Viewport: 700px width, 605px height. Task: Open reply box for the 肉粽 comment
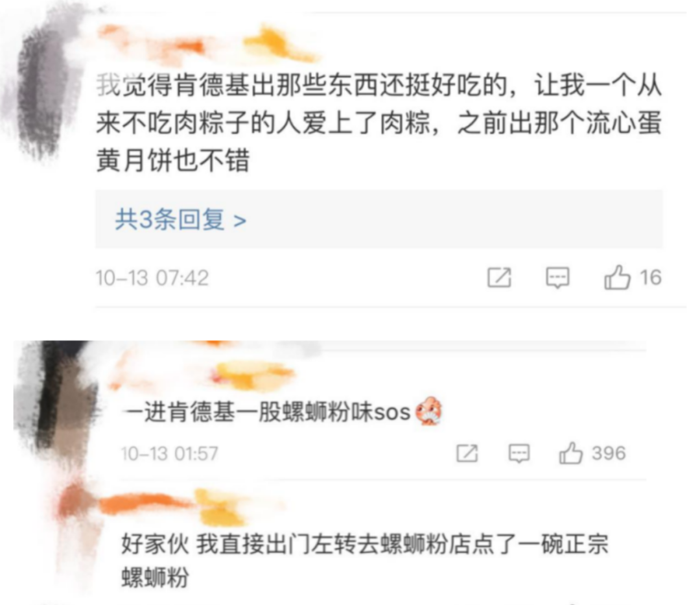pyautogui.click(x=558, y=278)
